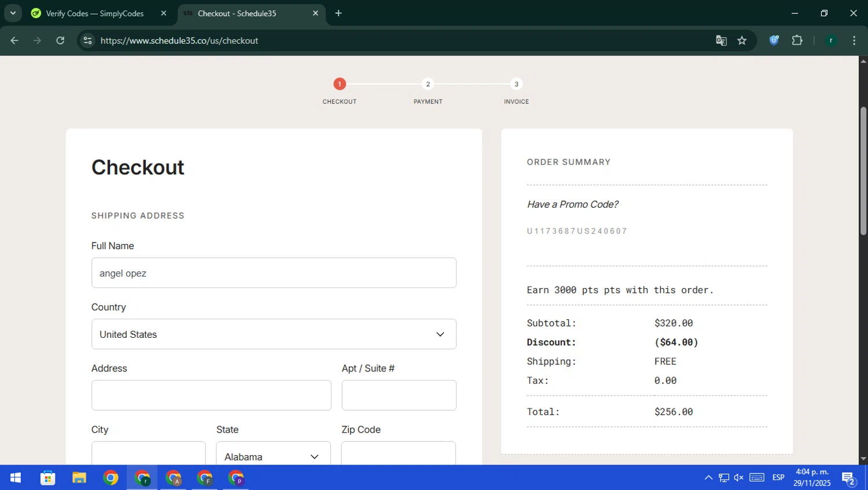The height and width of the screenshot is (490, 868).
Task: Click the Full Name field
Action: [x=274, y=272]
